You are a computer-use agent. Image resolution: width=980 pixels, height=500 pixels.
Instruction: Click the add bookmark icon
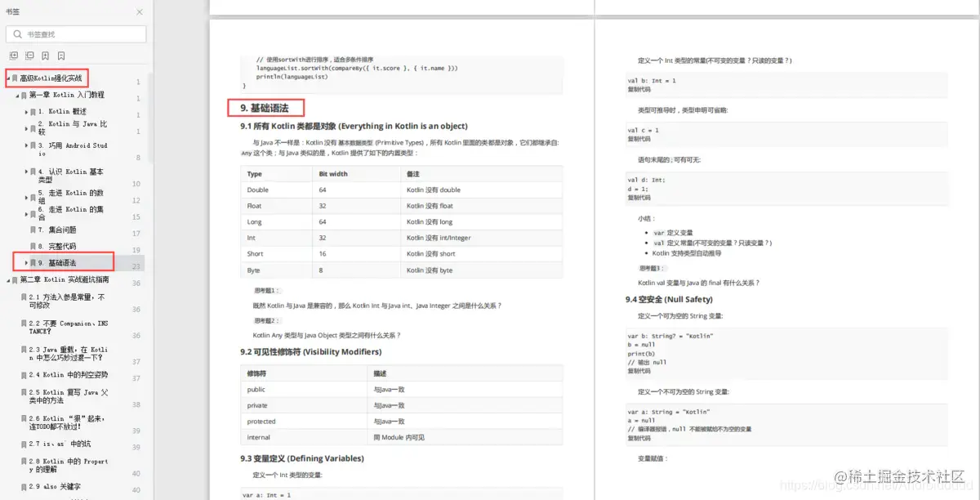click(45, 56)
